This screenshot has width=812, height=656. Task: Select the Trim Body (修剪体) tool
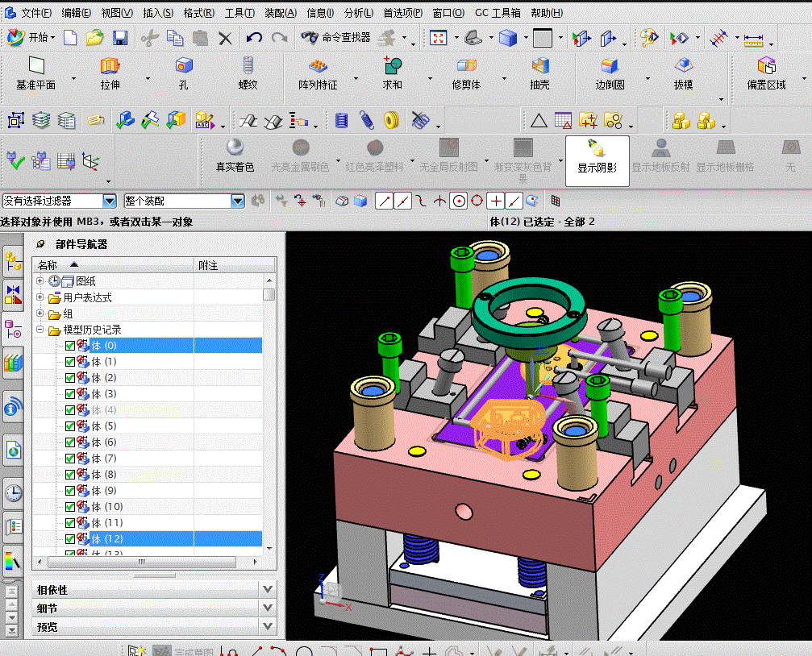(x=466, y=73)
